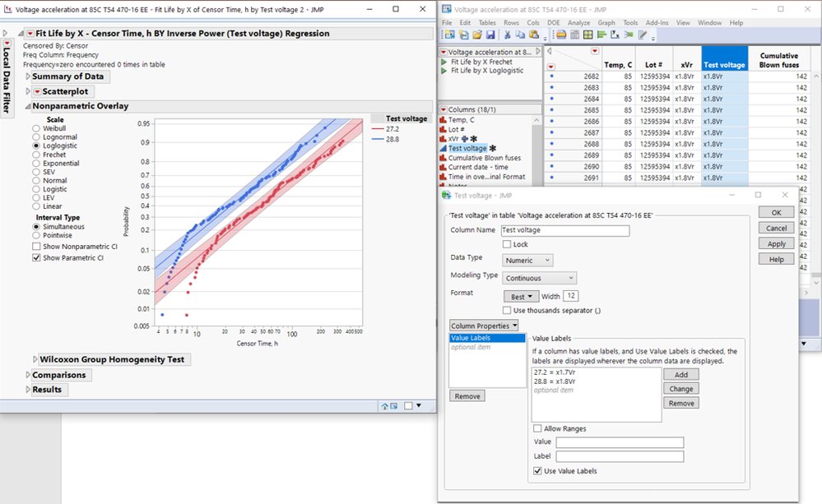
Task: Open the Modeling Type Continuous dropdown
Action: coord(540,278)
